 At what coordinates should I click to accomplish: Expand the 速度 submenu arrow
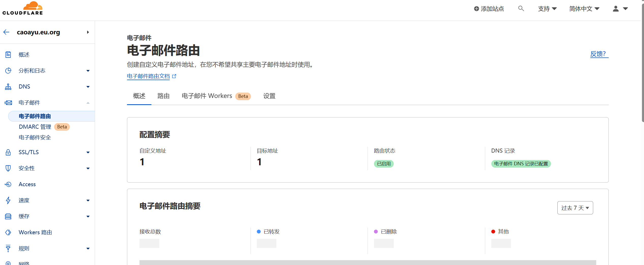pyautogui.click(x=88, y=200)
